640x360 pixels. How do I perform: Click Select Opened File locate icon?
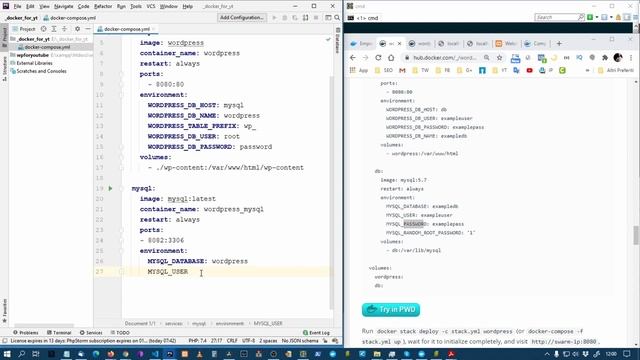[43, 29]
